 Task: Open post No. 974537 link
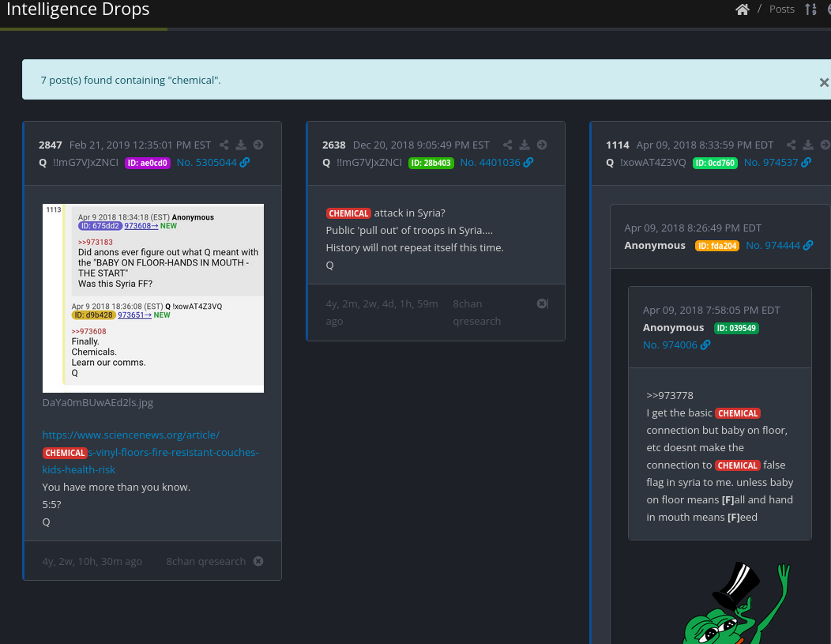pyautogui.click(x=777, y=162)
